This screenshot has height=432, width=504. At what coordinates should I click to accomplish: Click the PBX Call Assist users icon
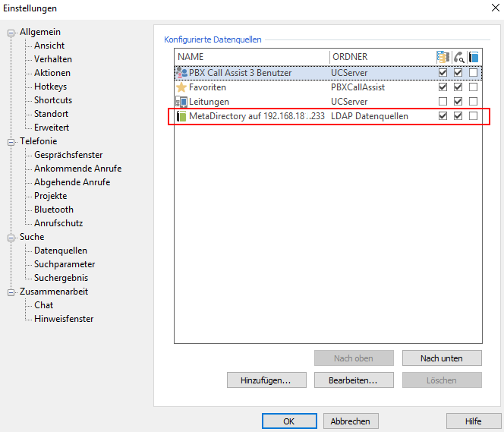point(181,73)
